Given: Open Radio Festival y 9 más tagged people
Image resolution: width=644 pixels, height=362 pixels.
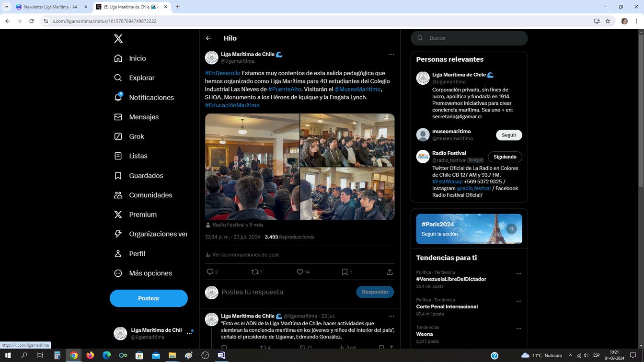Looking at the screenshot, I should tap(238, 225).
